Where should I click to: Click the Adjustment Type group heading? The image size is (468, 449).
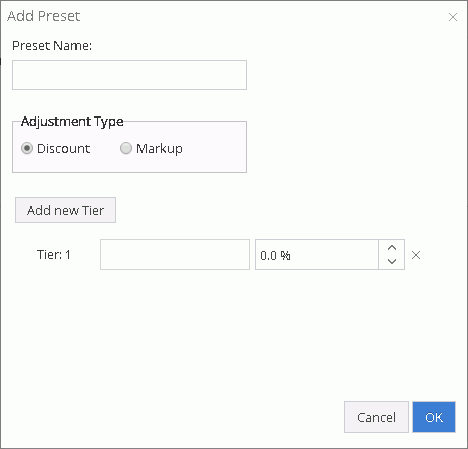click(72, 121)
